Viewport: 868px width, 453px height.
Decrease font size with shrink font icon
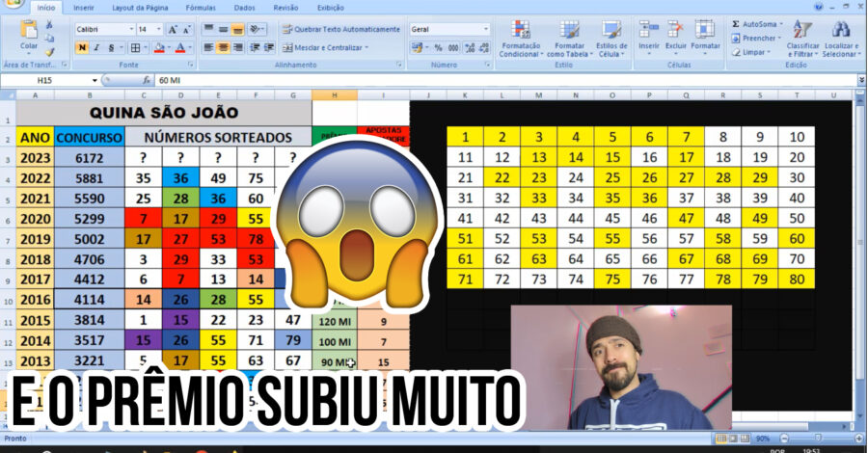click(186, 29)
